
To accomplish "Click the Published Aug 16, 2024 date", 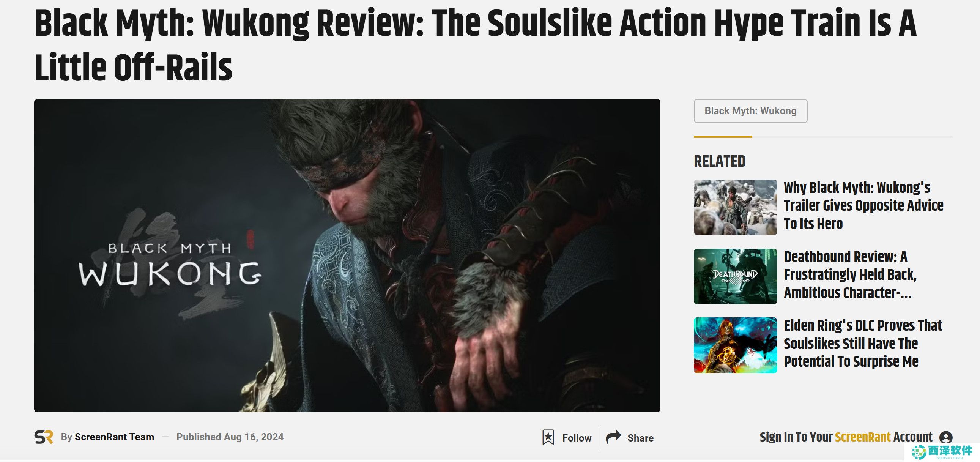I will pos(230,437).
